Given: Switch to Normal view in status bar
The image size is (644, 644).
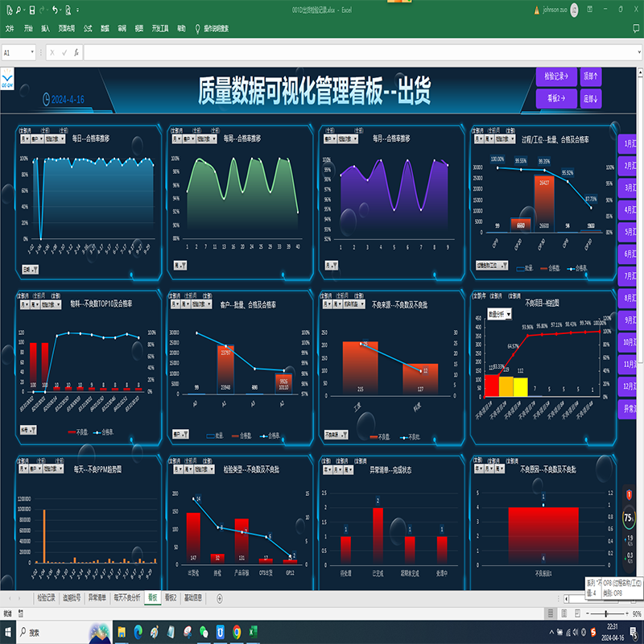Looking at the screenshot, I should 551,613.
